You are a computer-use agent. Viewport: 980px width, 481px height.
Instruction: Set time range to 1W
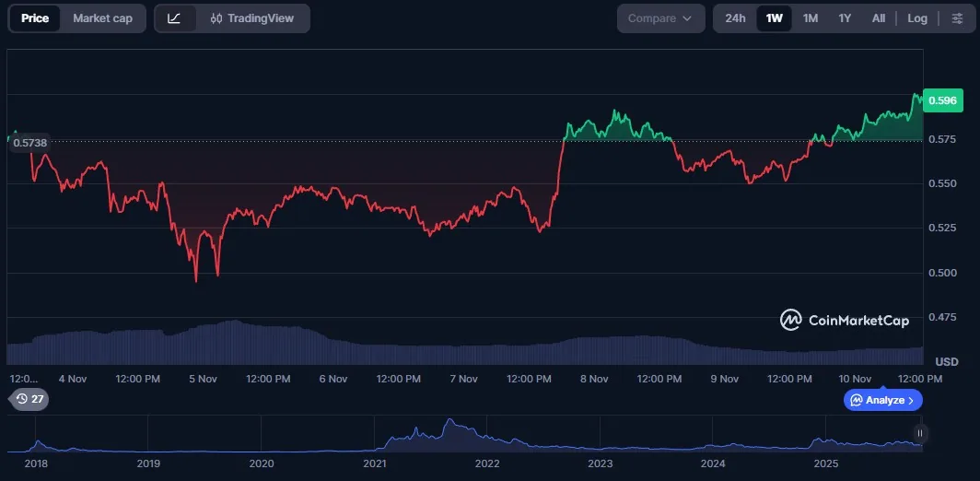(774, 18)
